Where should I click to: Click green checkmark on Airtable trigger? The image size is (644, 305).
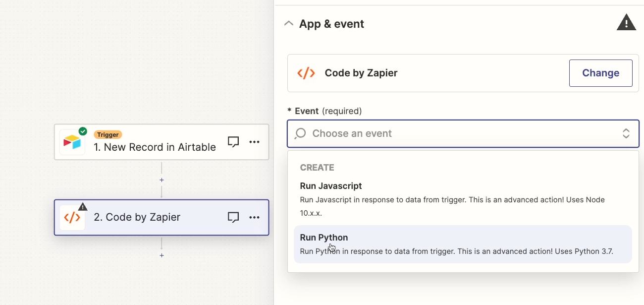(x=83, y=131)
